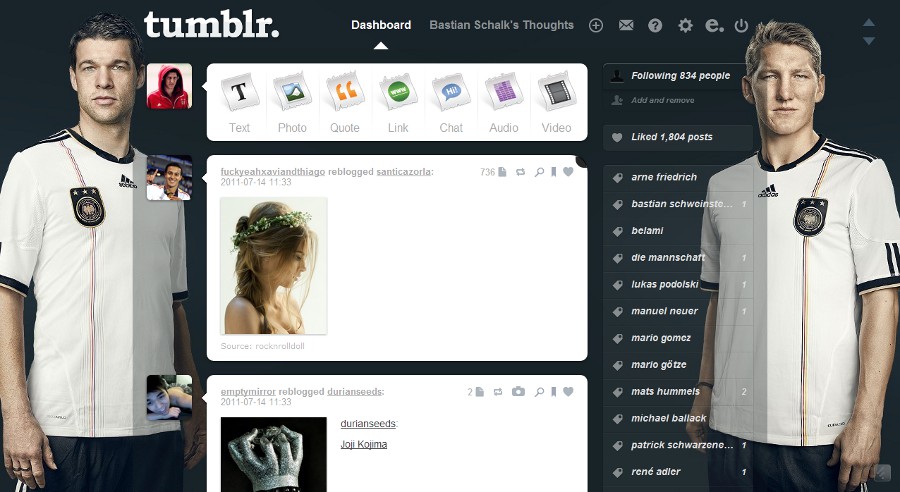This screenshot has height=492, width=900.
Task: Jump to next post with down arrow
Action: (x=868, y=41)
